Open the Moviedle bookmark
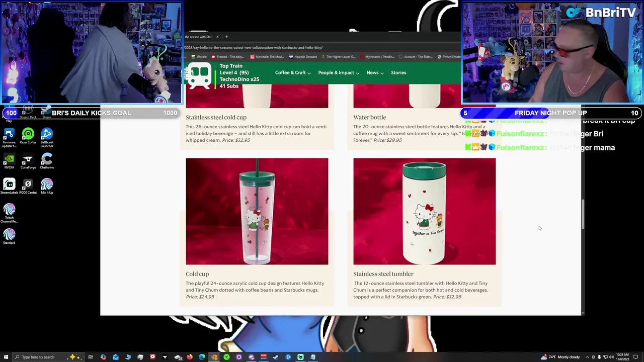This screenshot has height=362, width=644. coord(267,57)
